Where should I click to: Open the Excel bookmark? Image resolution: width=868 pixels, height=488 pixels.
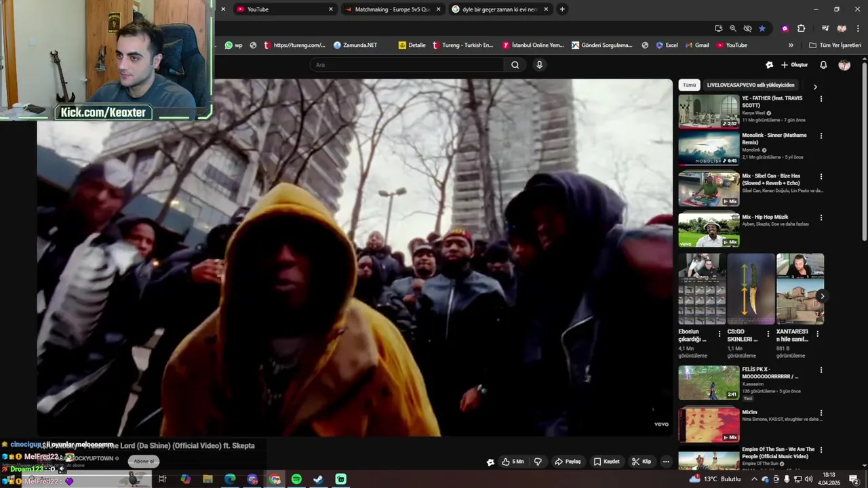tap(667, 45)
